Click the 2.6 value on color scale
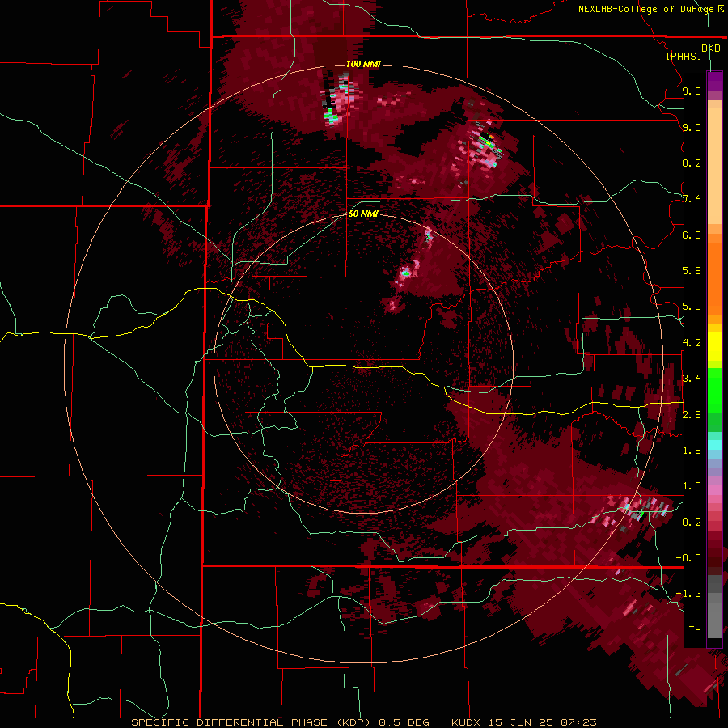The height and width of the screenshot is (728, 728). (692, 415)
